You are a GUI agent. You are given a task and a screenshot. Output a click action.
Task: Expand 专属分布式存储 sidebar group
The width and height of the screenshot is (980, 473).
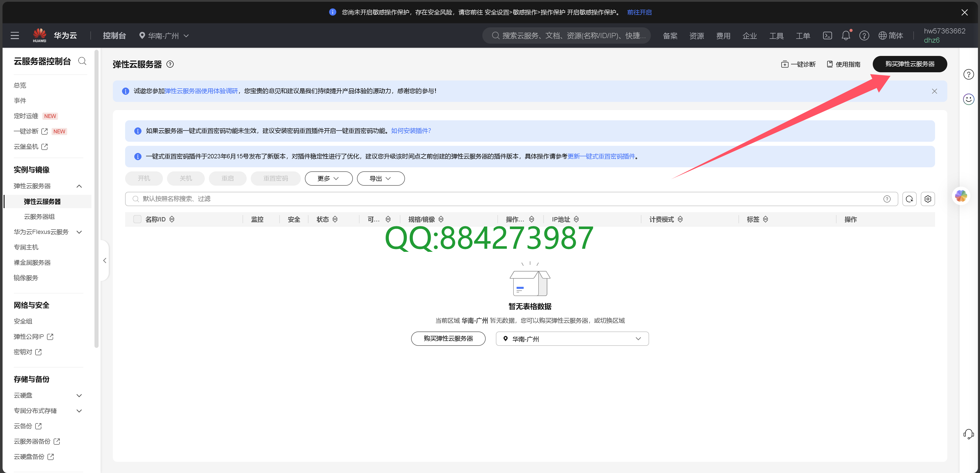(x=79, y=411)
